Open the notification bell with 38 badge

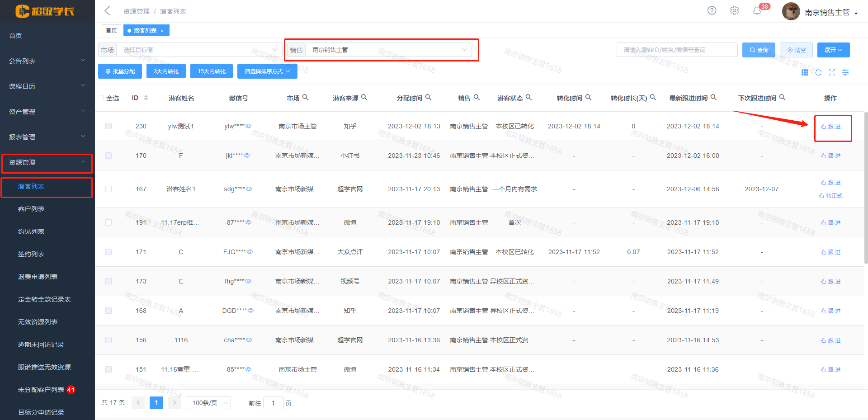(x=757, y=10)
